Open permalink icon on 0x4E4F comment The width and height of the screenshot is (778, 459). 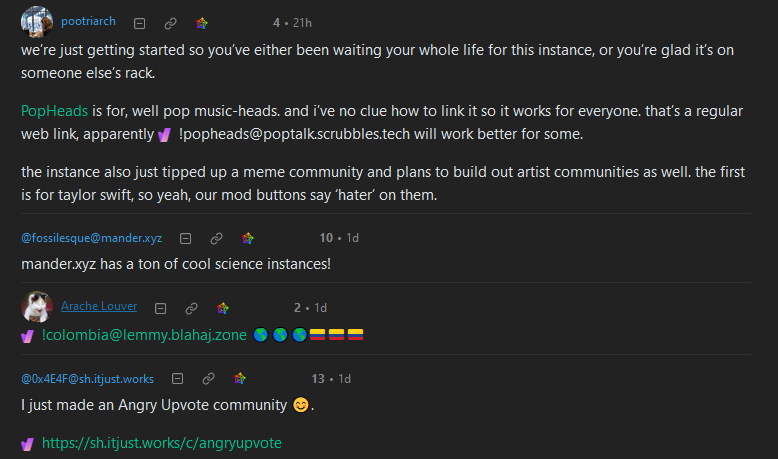pyautogui.click(x=208, y=379)
